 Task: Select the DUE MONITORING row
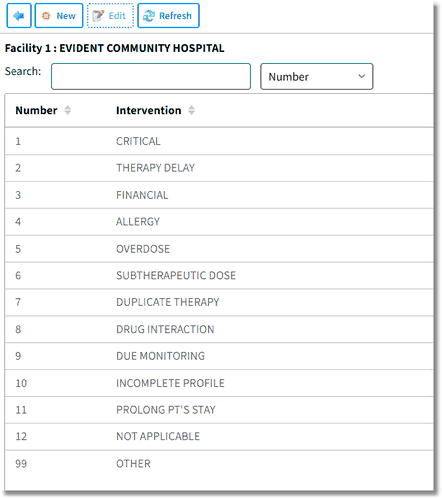pos(219,356)
